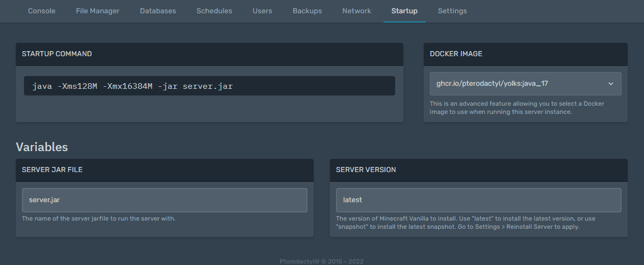The width and height of the screenshot is (644, 265).
Task: Focus the Server Jar File input field
Action: pos(164,200)
